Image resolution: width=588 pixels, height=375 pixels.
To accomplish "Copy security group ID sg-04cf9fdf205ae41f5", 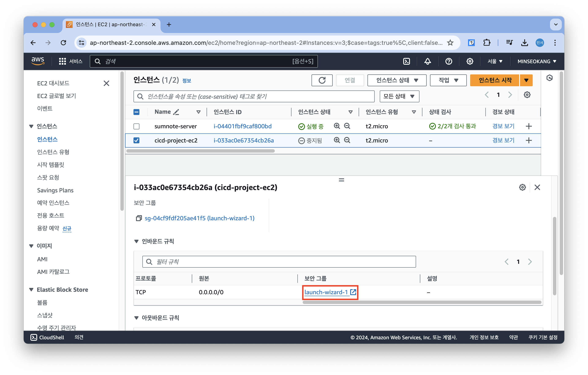I will point(139,218).
